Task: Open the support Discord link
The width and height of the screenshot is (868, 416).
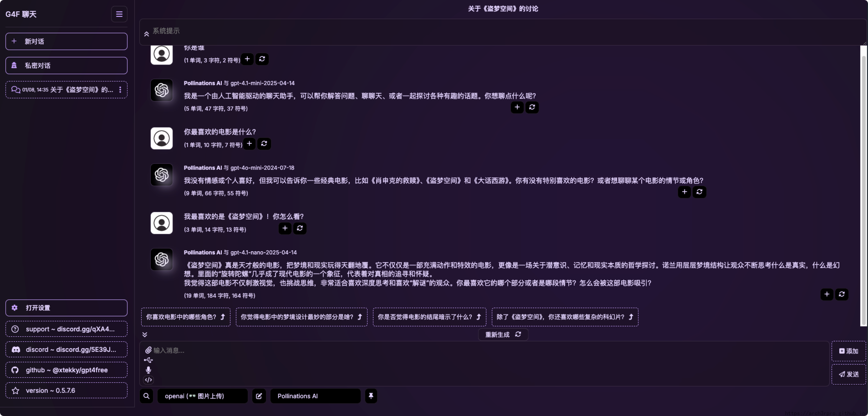Action: (x=66, y=329)
